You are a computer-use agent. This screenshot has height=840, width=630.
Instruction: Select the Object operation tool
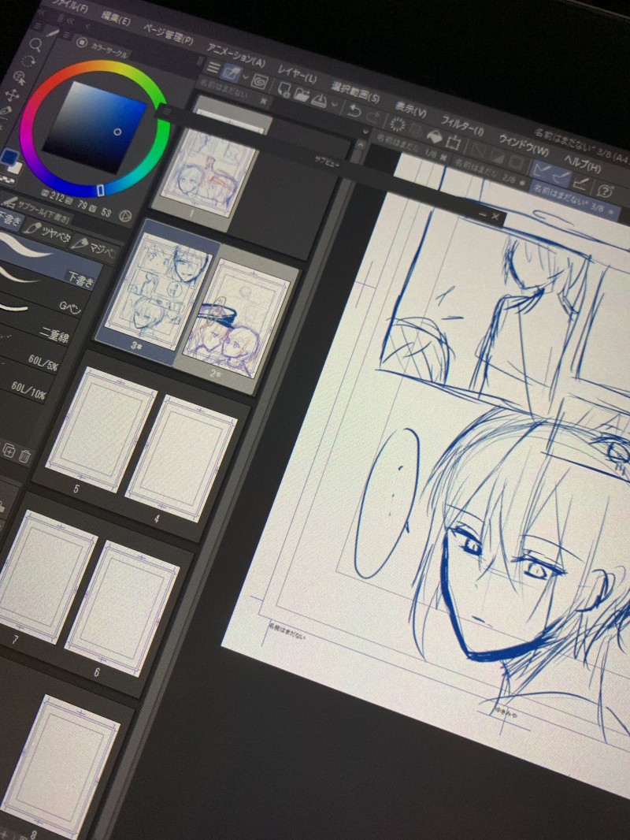(x=20, y=78)
